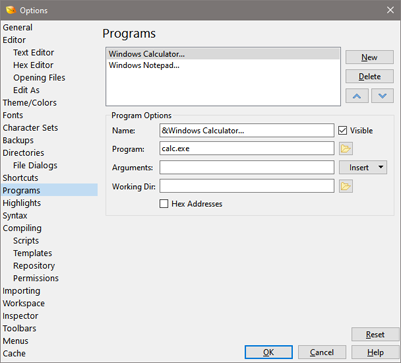The width and height of the screenshot is (401, 363).
Task: Click the Name input field
Action: click(x=247, y=130)
